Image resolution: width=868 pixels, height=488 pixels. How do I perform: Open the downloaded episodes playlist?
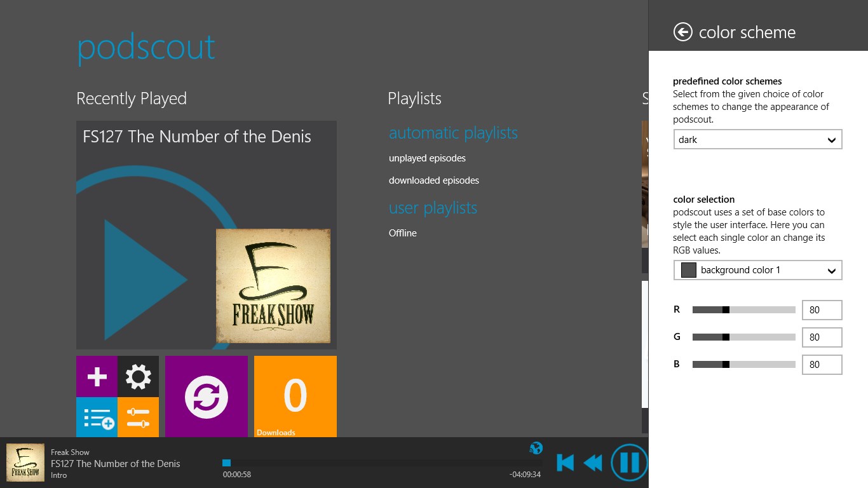pyautogui.click(x=434, y=180)
